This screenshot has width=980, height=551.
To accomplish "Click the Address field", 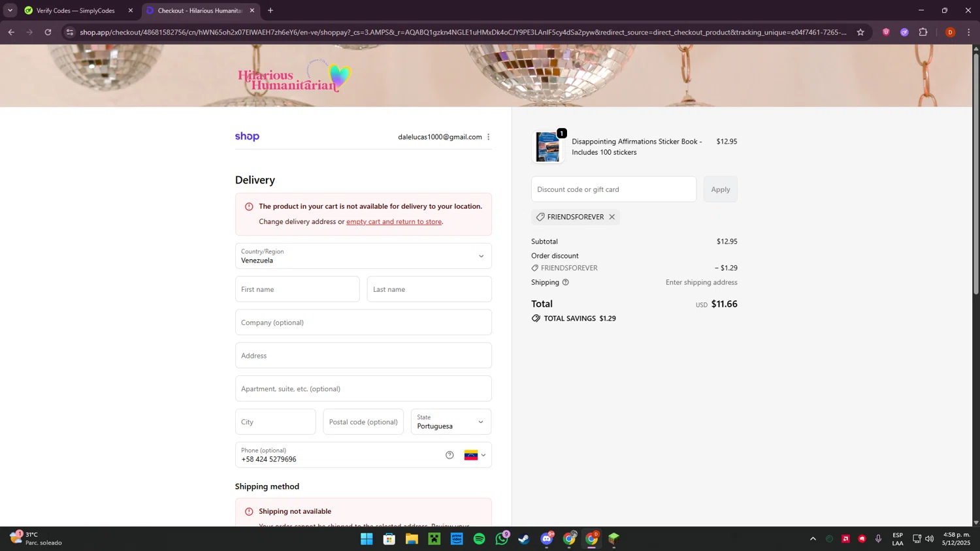I will (363, 356).
